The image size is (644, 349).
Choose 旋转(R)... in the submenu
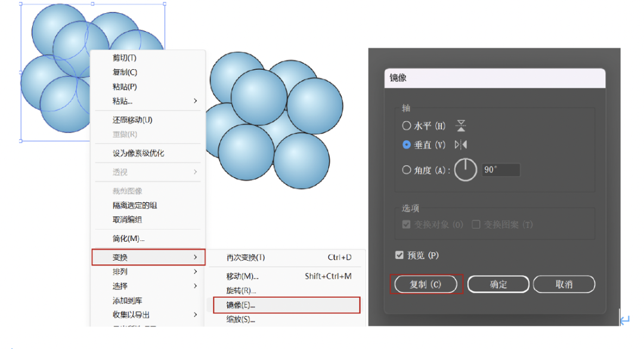click(241, 291)
